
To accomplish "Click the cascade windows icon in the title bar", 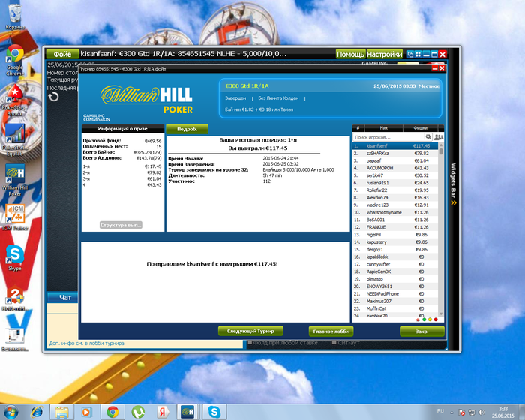I will point(409,54).
